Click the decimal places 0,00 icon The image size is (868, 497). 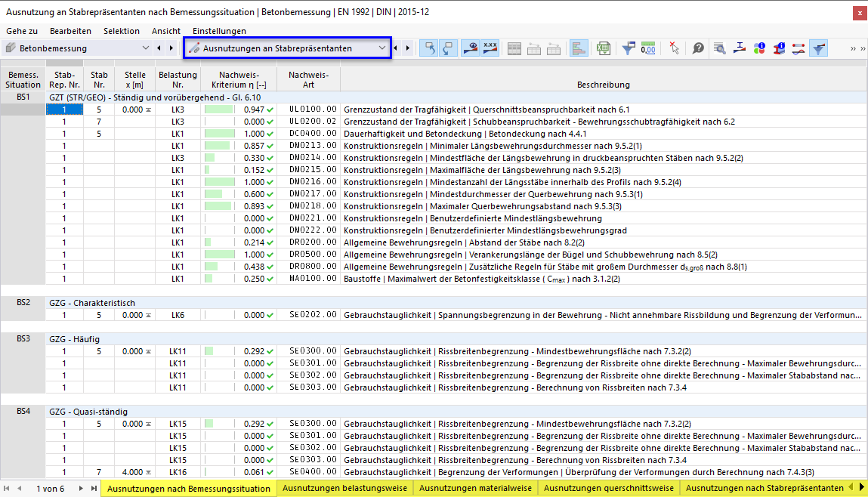[x=647, y=48]
